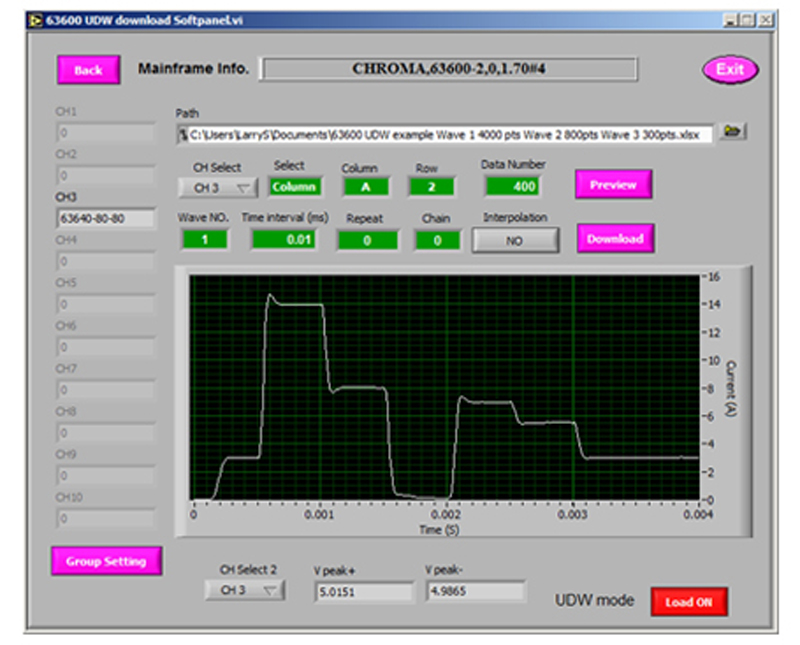Click the CH6 module field

click(x=105, y=347)
